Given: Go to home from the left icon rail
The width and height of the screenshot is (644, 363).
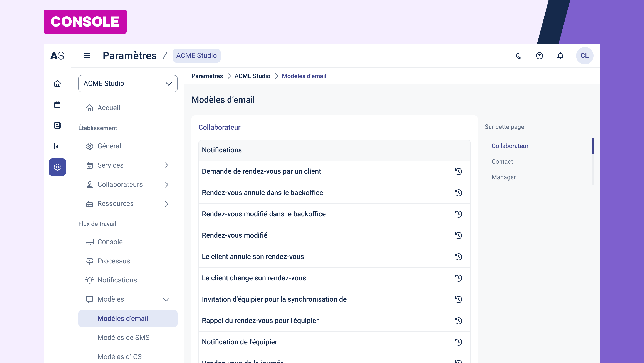Looking at the screenshot, I should tap(57, 84).
